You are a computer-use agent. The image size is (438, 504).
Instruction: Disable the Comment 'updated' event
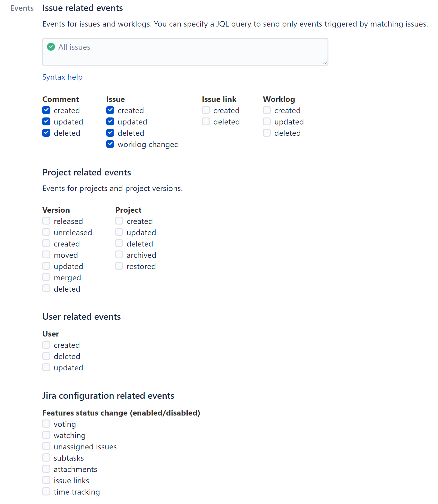[x=46, y=121]
